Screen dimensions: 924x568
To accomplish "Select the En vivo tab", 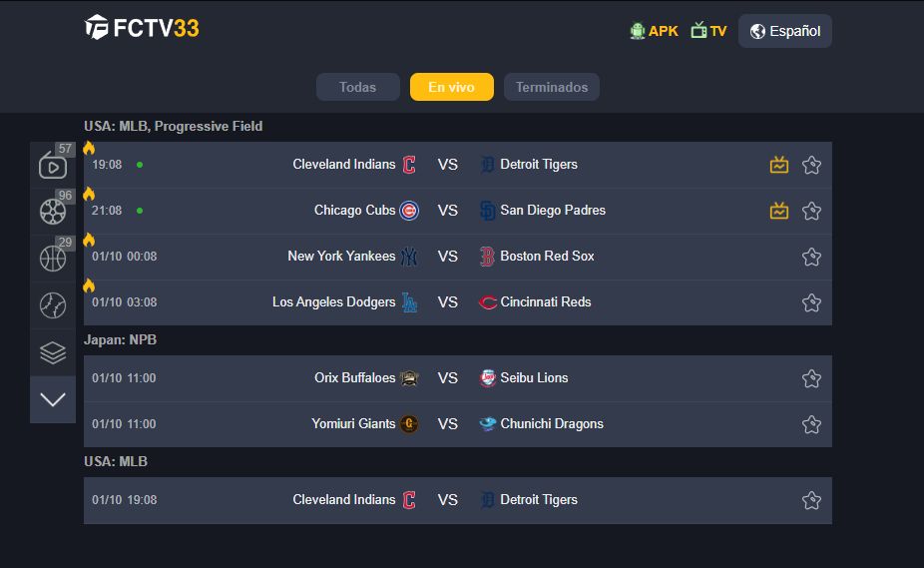I will (x=451, y=87).
